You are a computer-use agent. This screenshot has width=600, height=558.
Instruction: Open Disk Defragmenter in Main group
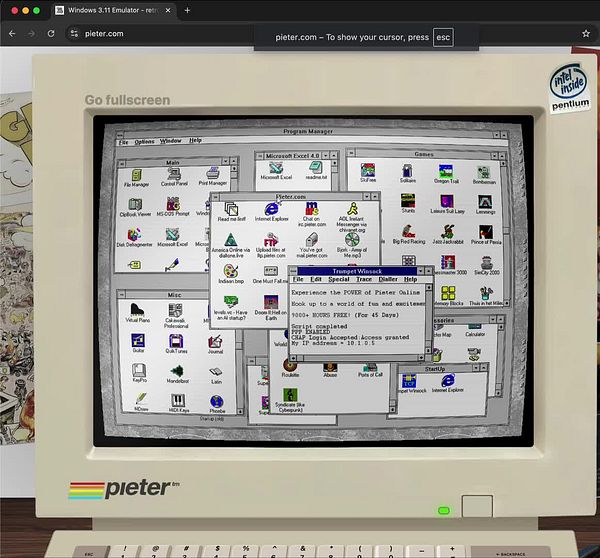click(x=134, y=237)
